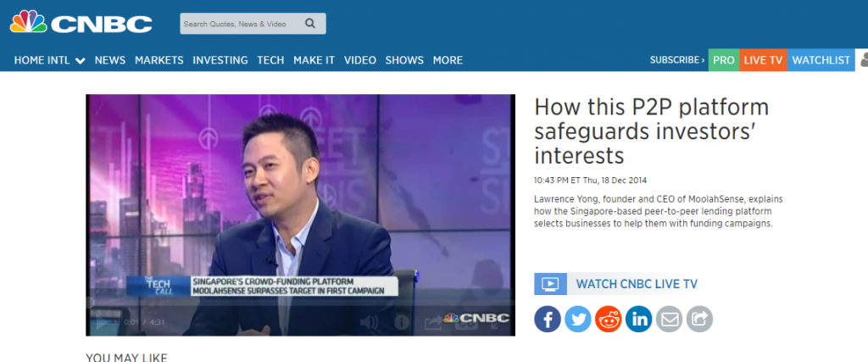Play the video

tap(103, 321)
